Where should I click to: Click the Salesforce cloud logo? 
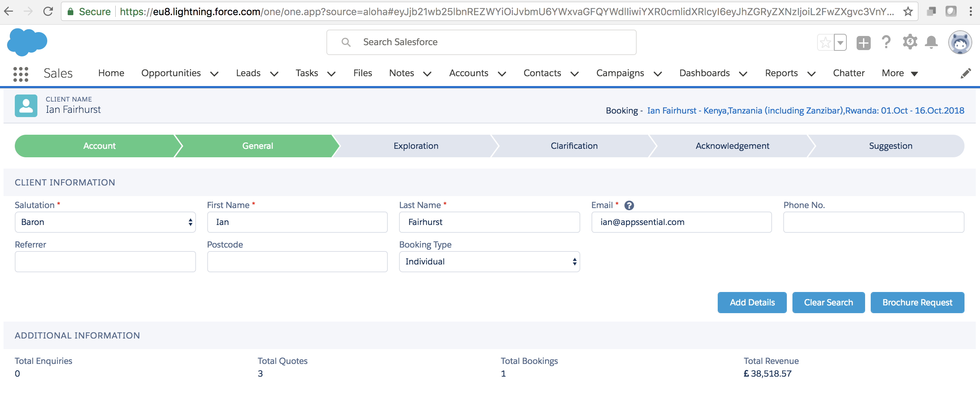(27, 42)
